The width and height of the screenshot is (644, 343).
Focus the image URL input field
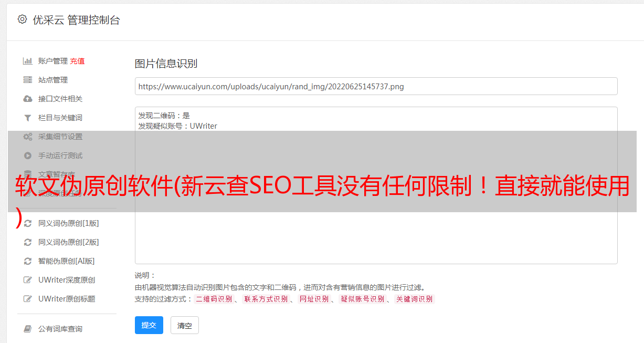tap(376, 86)
